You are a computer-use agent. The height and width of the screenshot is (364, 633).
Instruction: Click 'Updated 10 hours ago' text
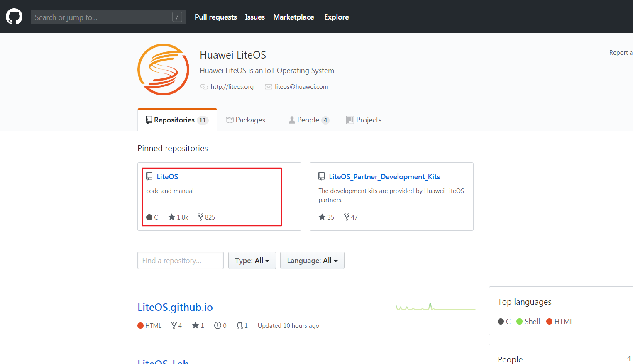(x=288, y=326)
